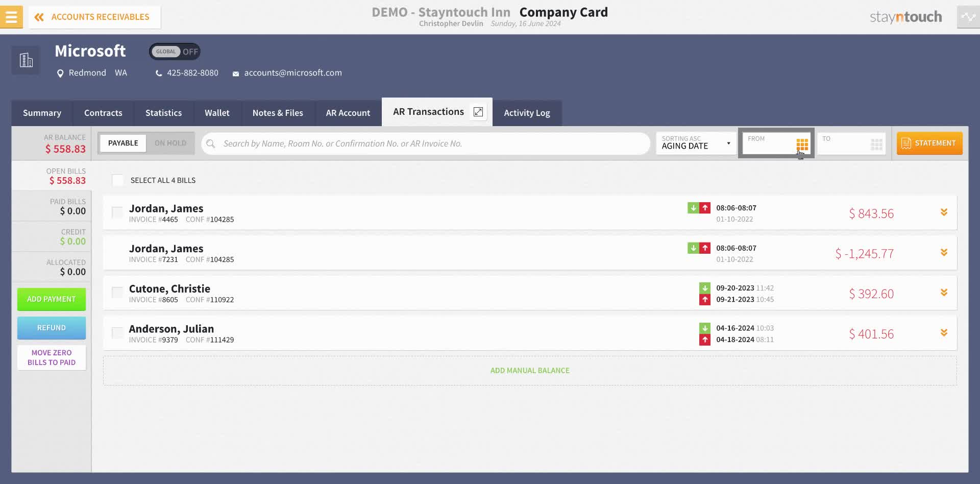Click the $ -1,245.77 amount
The width and height of the screenshot is (980, 484).
(864, 254)
